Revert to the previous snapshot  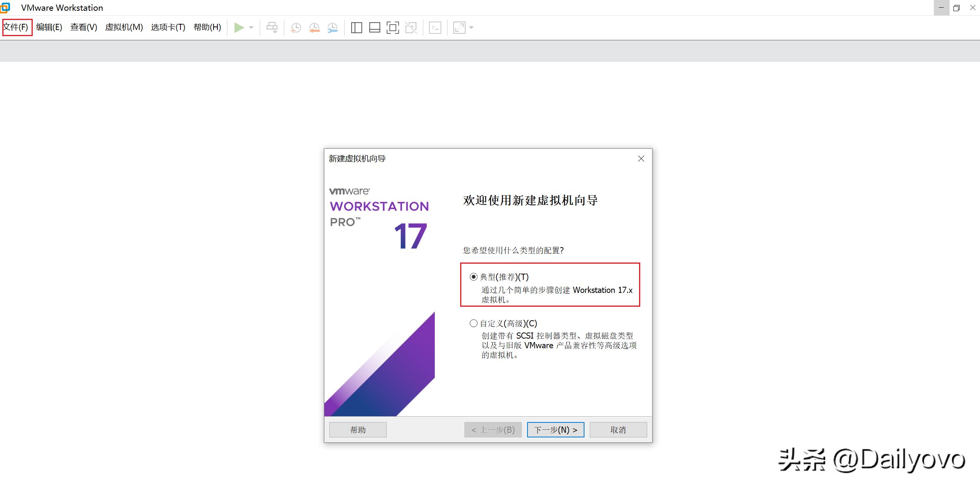click(x=314, y=27)
